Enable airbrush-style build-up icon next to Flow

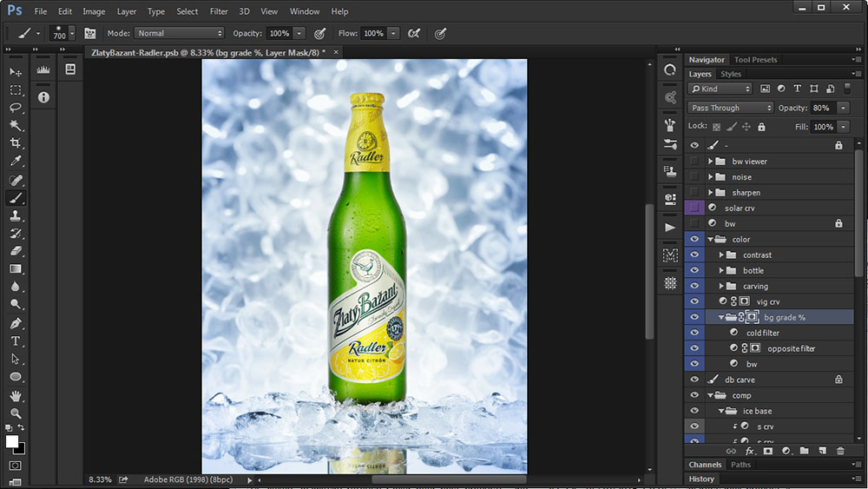coord(413,34)
